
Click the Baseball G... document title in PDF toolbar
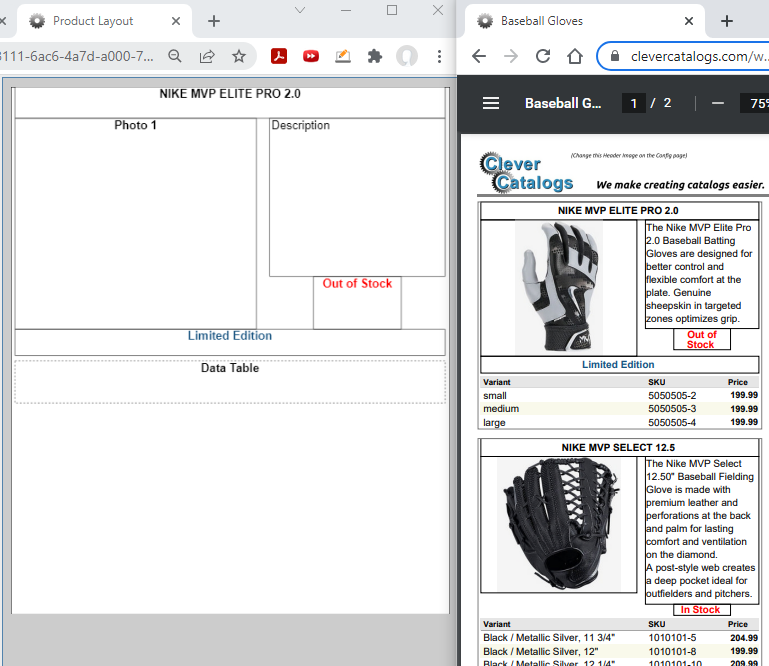[563, 103]
